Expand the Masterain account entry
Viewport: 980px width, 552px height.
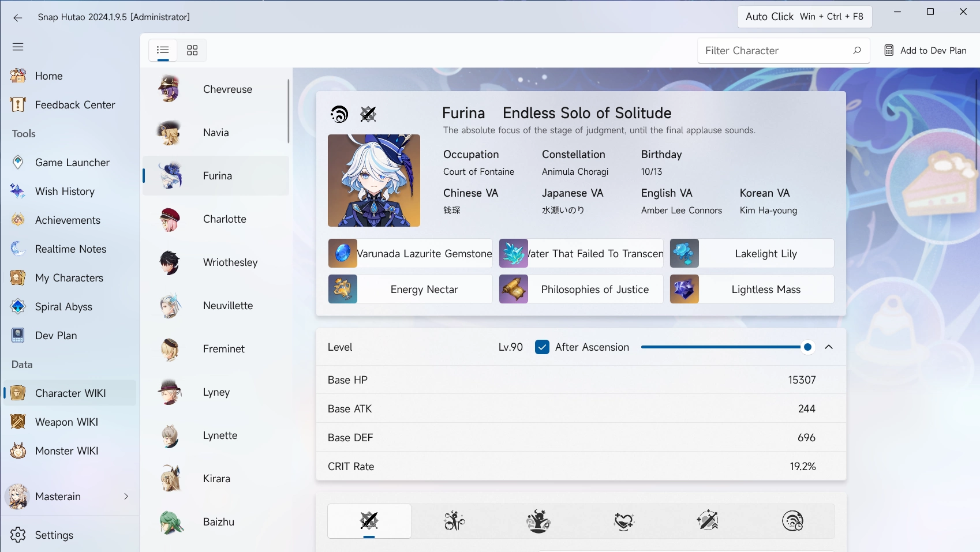tap(70, 496)
